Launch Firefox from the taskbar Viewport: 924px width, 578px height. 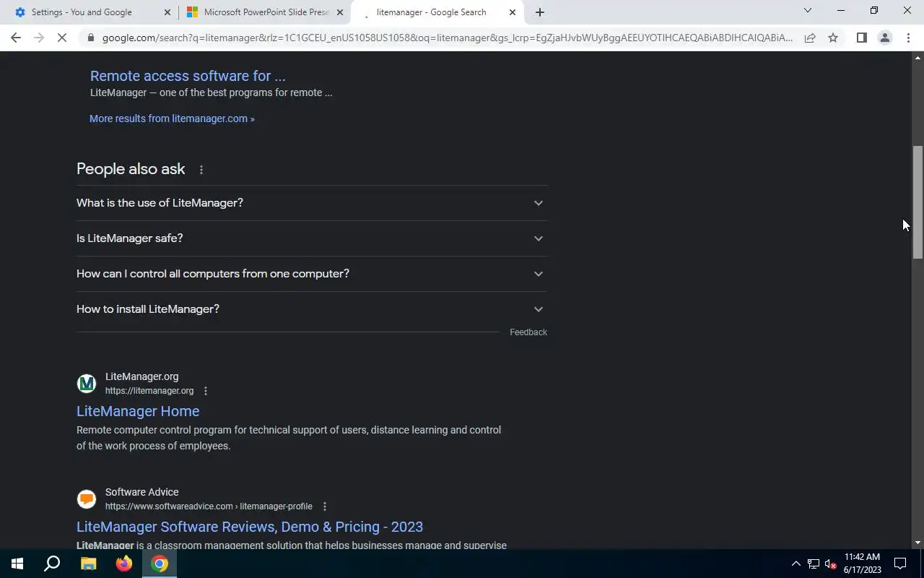click(124, 564)
